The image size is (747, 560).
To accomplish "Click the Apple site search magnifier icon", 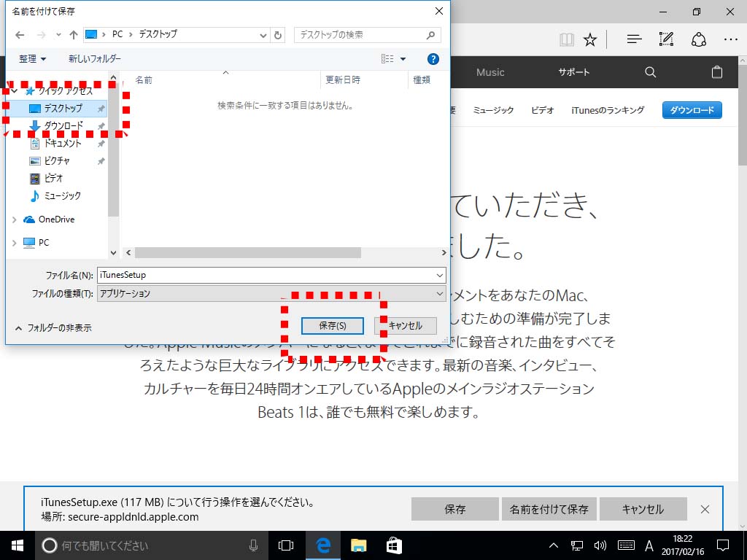I will coord(650,72).
